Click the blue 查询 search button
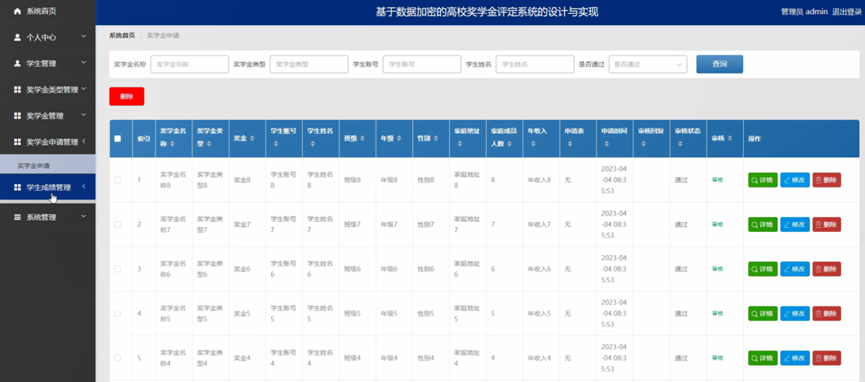Screen dimensions: 865x382 [719, 64]
